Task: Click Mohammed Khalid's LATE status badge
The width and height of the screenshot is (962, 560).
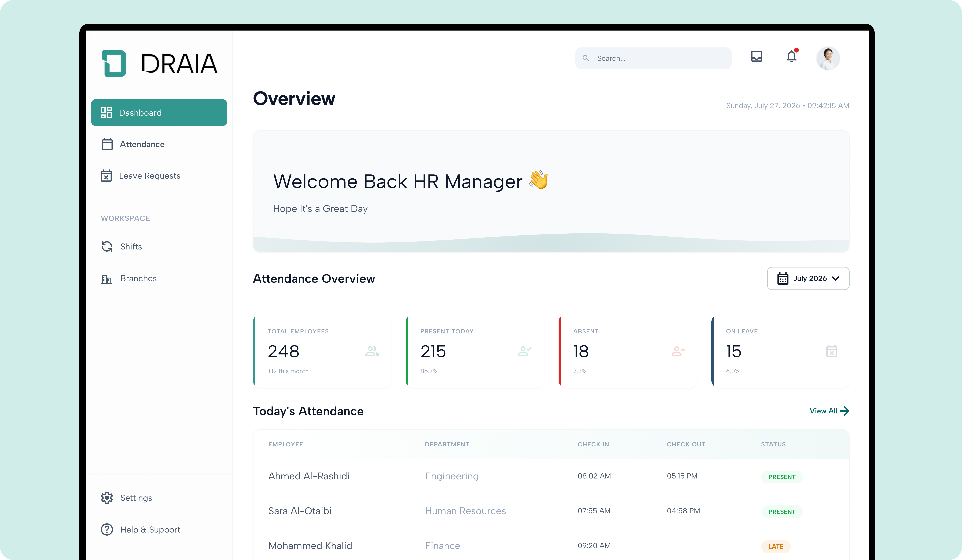Action: tap(776, 547)
